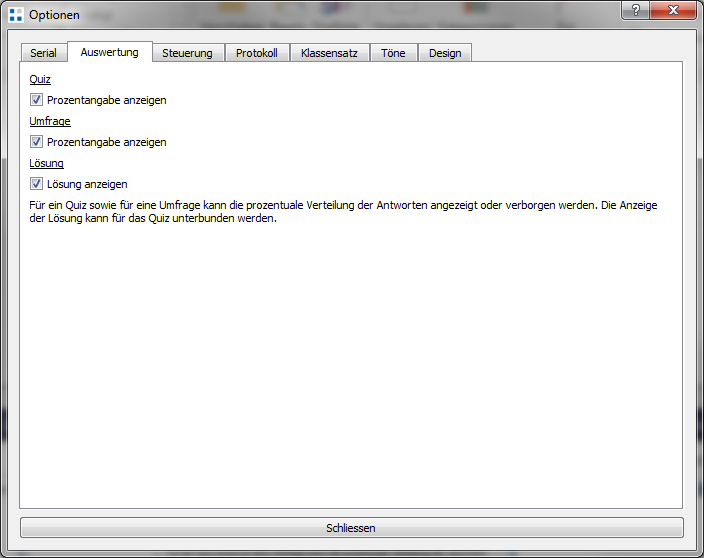Click the underlined Umfrage heading
Screen dimensions: 704x558
point(50,121)
